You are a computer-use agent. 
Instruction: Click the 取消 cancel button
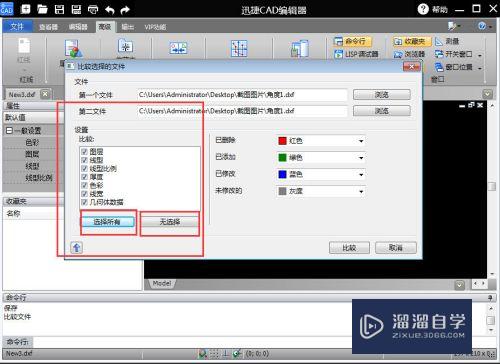pos(396,248)
